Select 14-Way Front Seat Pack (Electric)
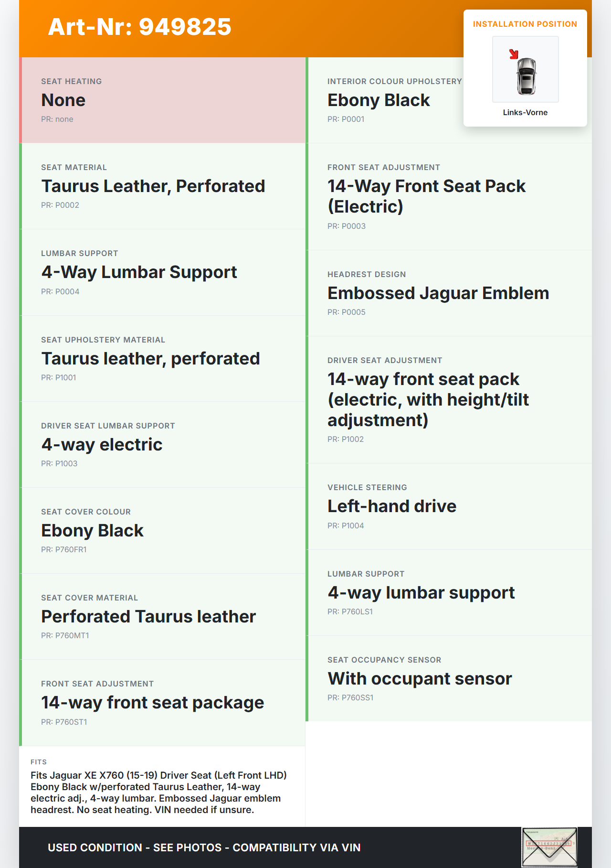 (x=426, y=196)
